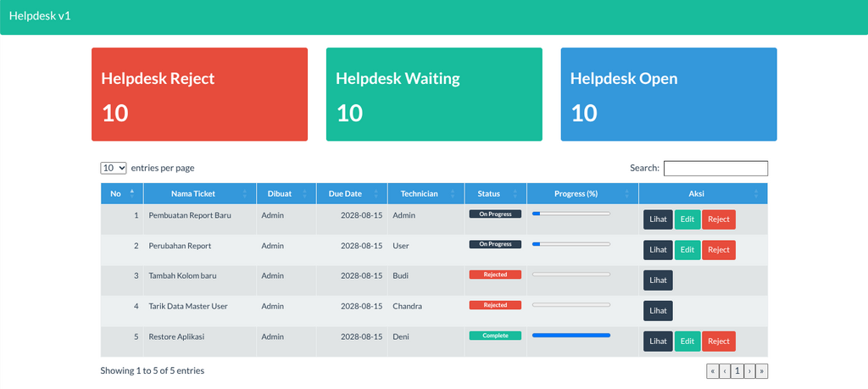This screenshot has height=389, width=868.
Task: Edit the Perubahan Report ticket
Action: click(x=687, y=250)
